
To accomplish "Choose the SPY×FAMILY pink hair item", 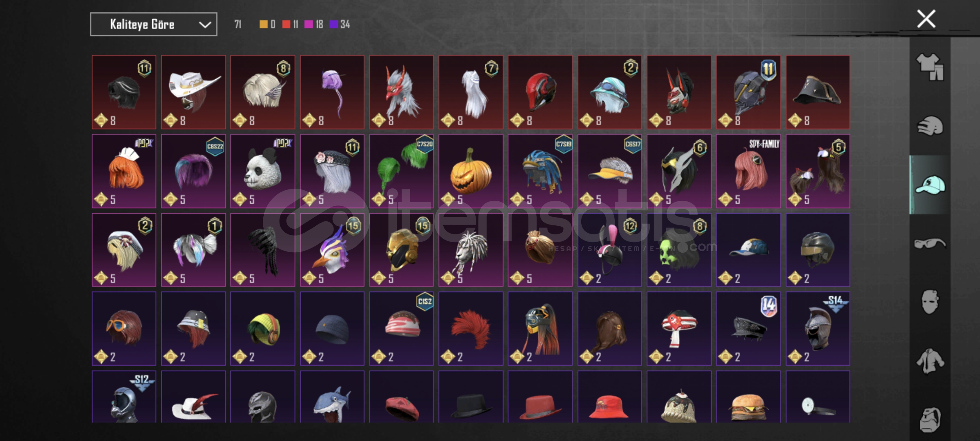I will tap(748, 171).
